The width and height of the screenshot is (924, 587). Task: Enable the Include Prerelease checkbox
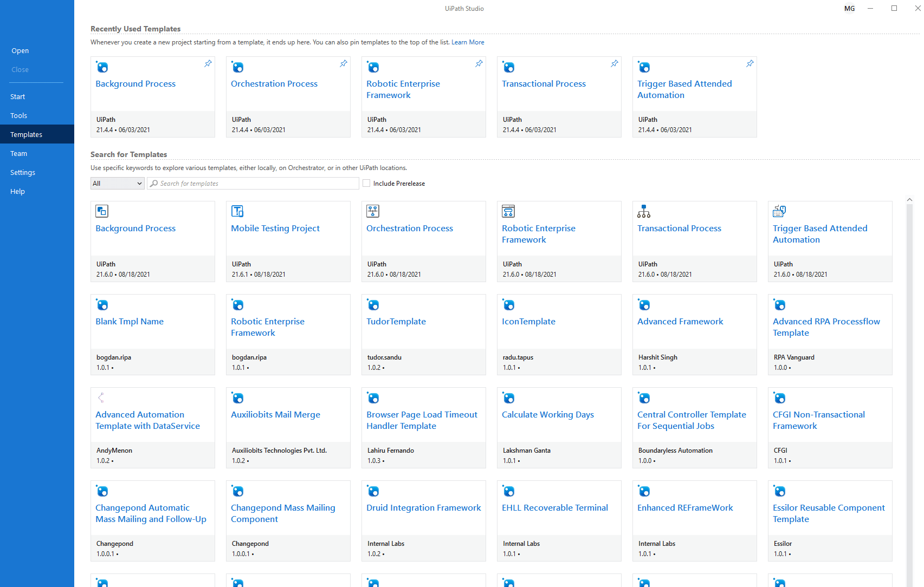click(x=366, y=184)
